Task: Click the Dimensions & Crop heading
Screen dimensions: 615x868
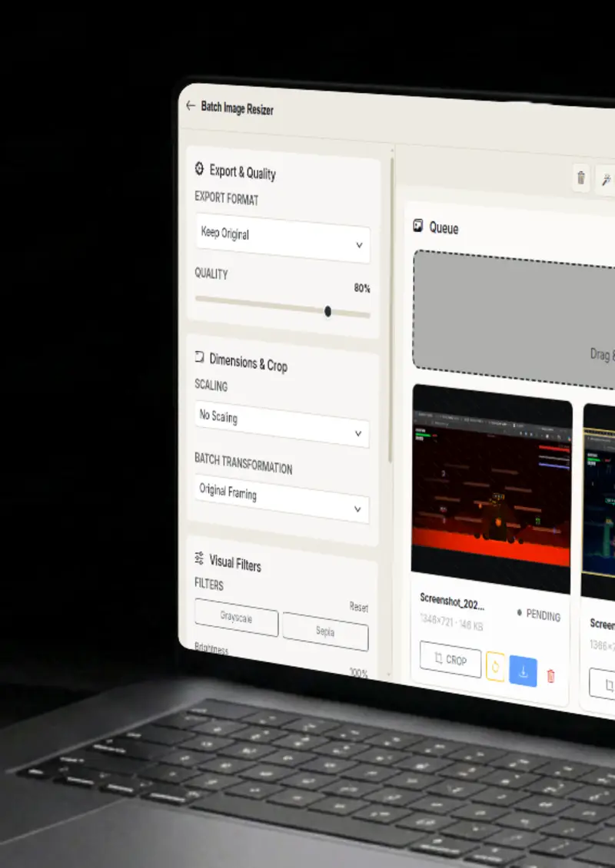Action: (248, 363)
